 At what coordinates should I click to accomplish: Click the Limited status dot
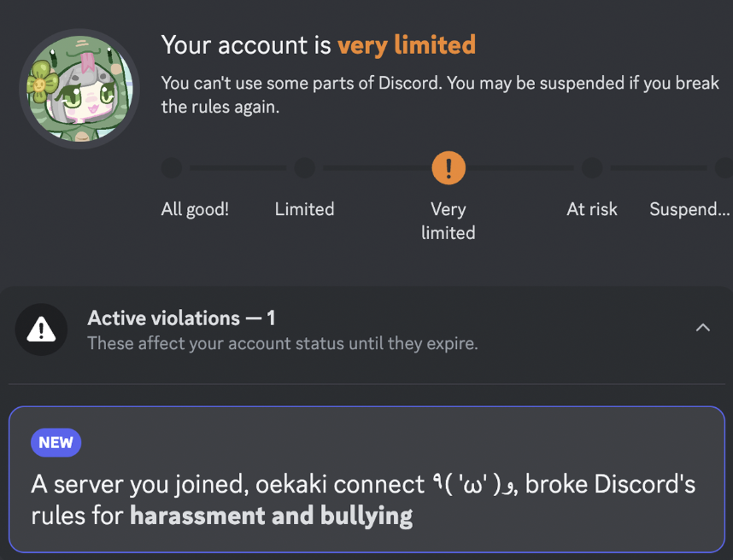[304, 168]
